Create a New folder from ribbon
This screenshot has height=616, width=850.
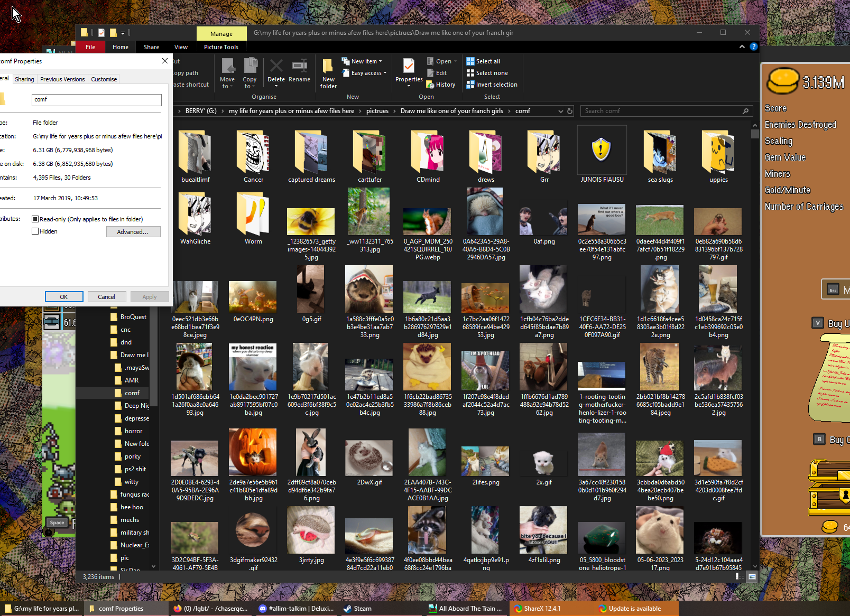328,73
